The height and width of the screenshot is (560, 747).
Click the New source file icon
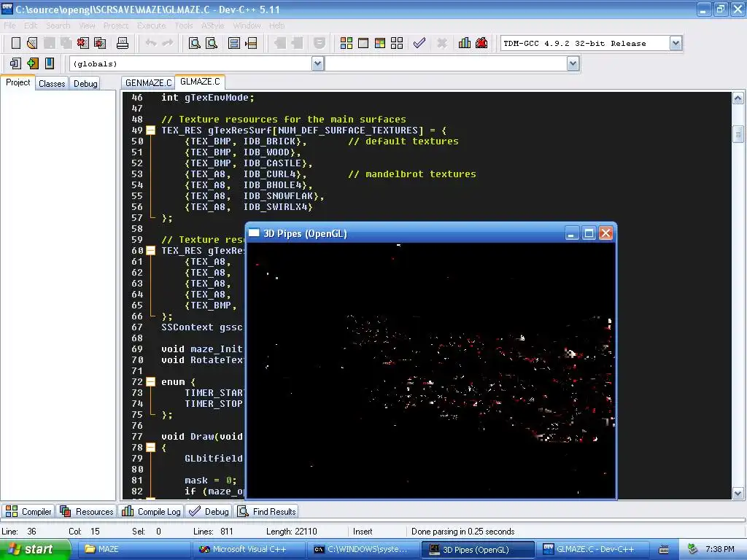pos(16,43)
